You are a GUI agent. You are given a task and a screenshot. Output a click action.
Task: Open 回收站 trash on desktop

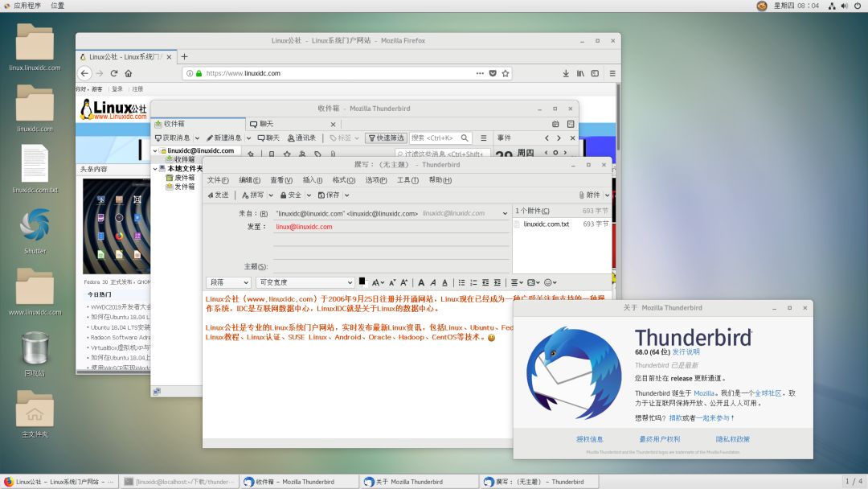pyautogui.click(x=35, y=353)
